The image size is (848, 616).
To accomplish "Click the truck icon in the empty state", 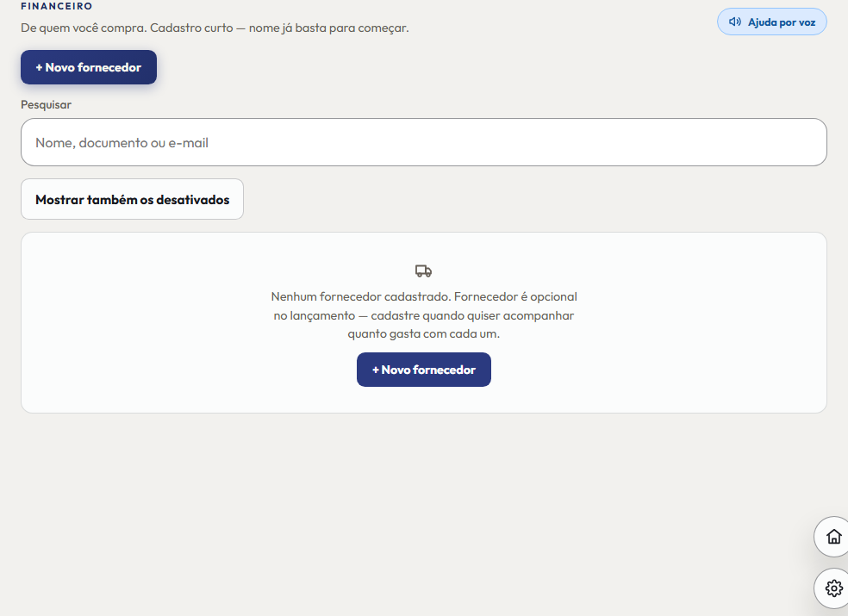I will (423, 271).
